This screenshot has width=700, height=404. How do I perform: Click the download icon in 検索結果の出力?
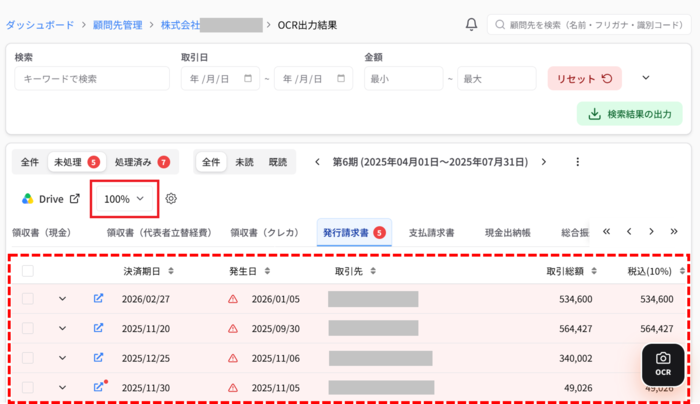(594, 114)
